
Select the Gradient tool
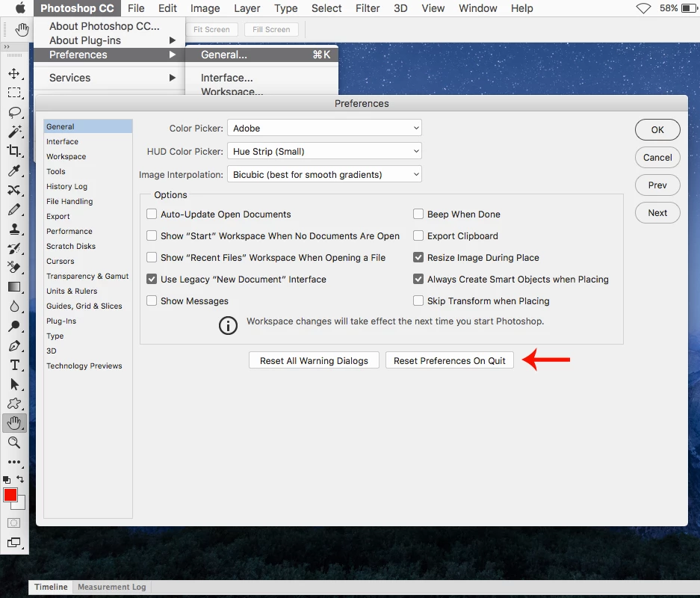[14, 287]
